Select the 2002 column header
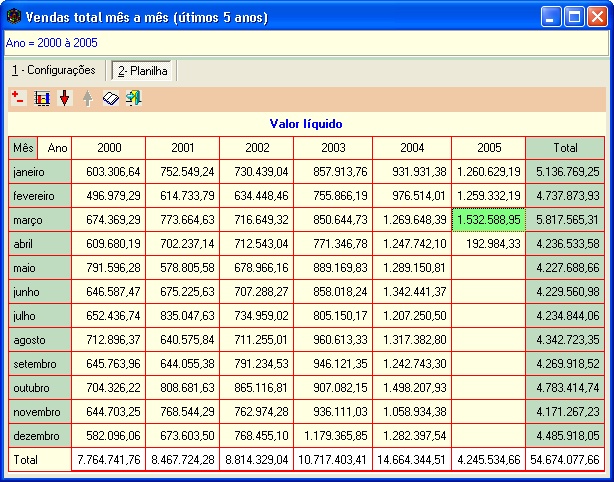614x482 pixels. click(x=257, y=148)
